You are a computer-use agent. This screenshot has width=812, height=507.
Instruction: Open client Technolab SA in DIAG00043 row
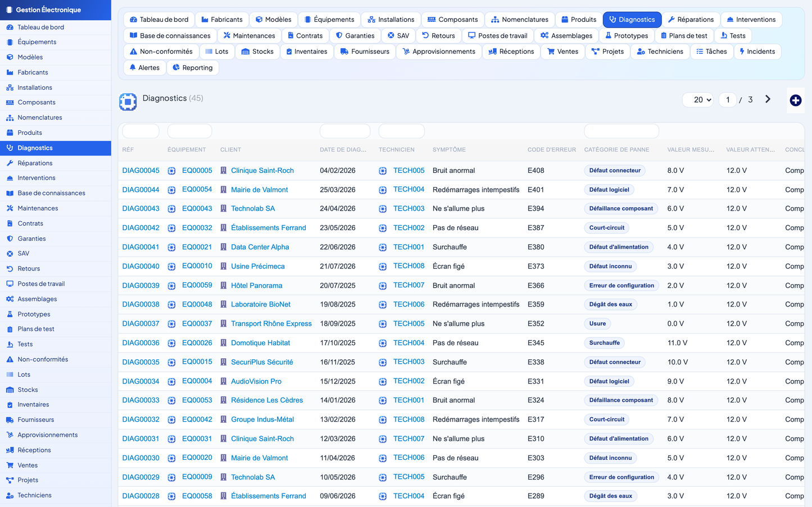[253, 209]
